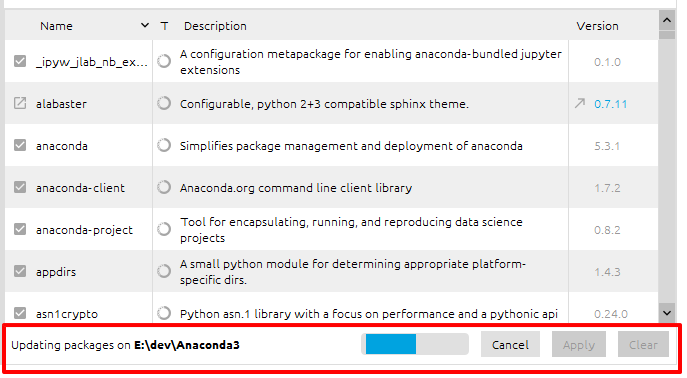Click the upgrade arrow icon beside alabaster version

[580, 103]
